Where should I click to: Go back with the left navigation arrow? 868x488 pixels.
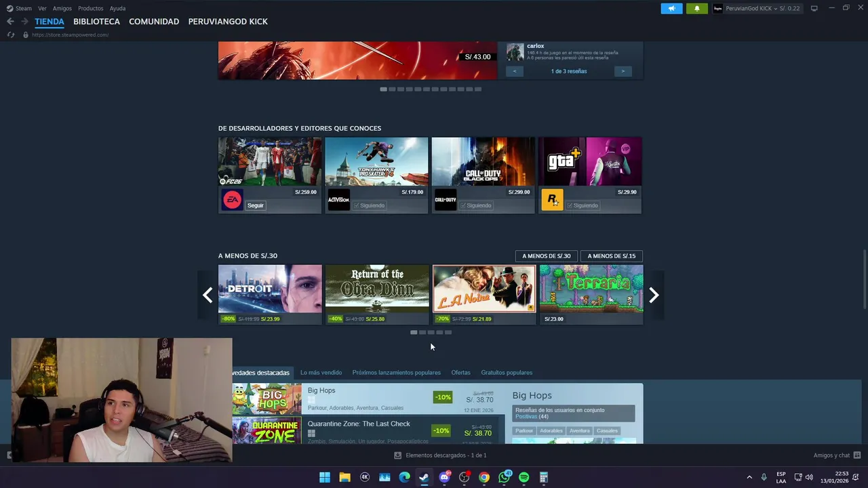pyautogui.click(x=10, y=22)
